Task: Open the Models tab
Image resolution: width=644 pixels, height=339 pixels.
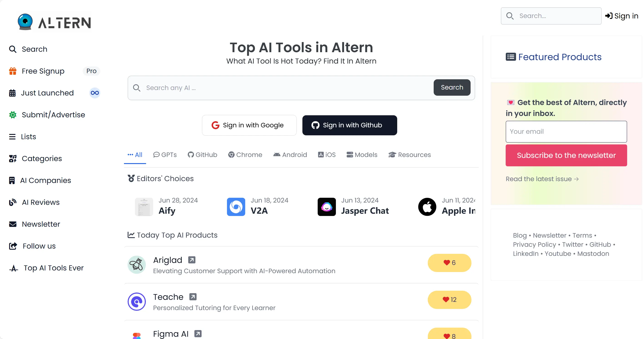Action: (x=362, y=155)
